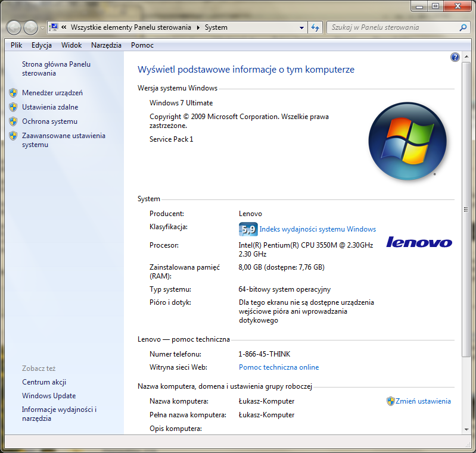Click 'Zmień ustawienia' link
The height and width of the screenshot is (453, 476).
click(x=423, y=401)
